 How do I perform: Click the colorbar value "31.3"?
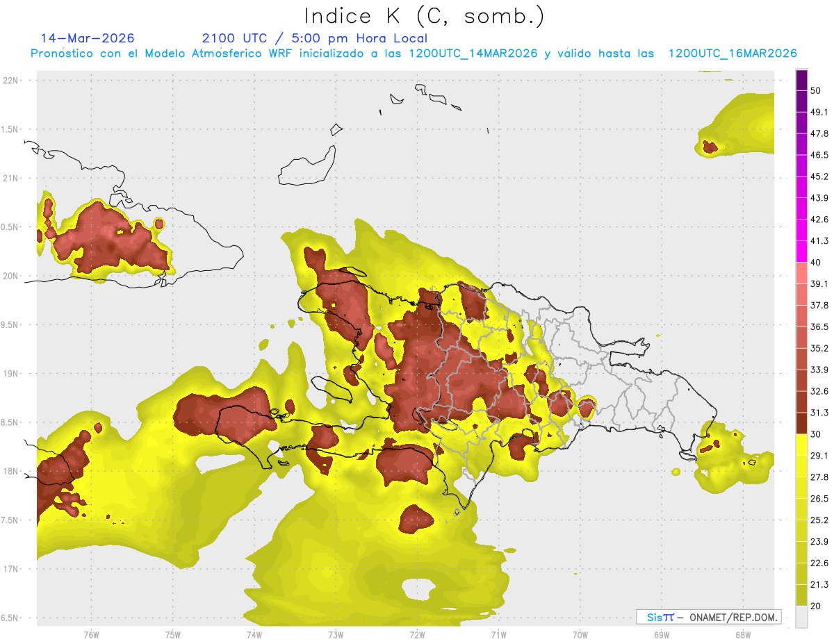[x=819, y=413]
